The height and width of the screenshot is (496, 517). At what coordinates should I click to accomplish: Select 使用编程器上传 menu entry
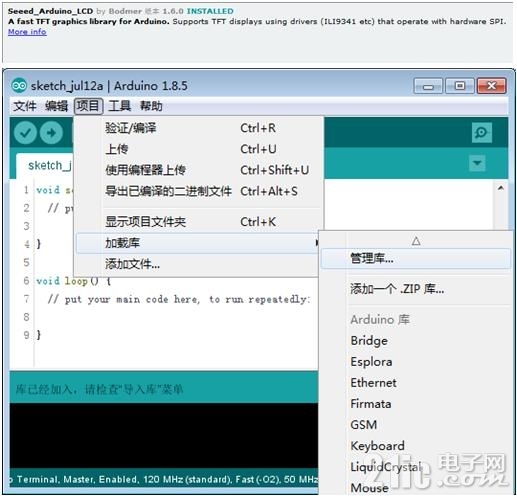(x=198, y=170)
